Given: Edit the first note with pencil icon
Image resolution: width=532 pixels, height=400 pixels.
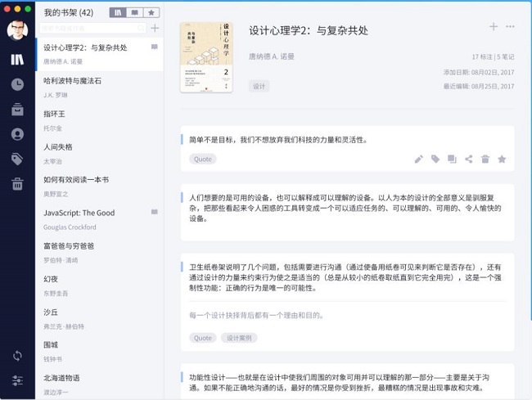Looking at the screenshot, I should coord(419,159).
